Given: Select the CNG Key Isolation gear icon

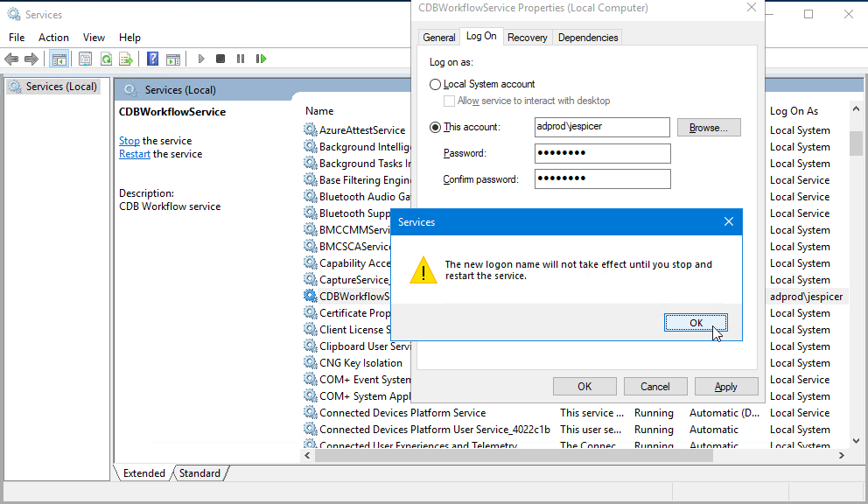Looking at the screenshot, I should click(x=310, y=362).
